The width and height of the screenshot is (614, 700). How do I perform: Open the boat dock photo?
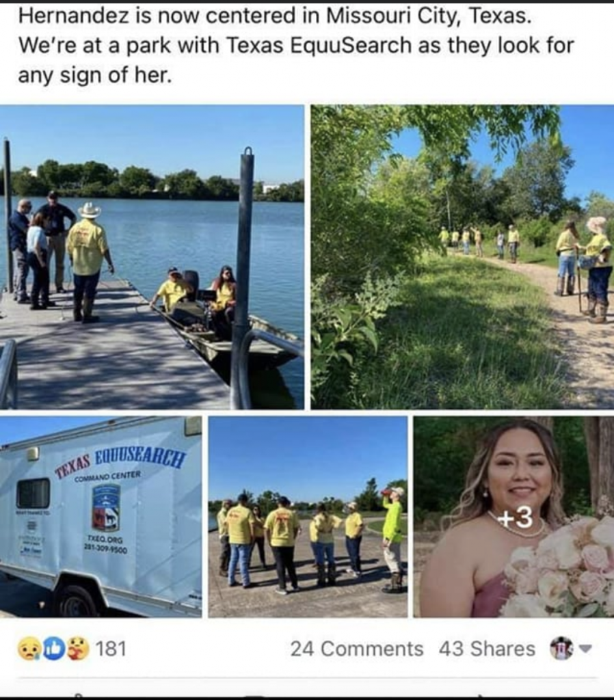[x=152, y=257]
